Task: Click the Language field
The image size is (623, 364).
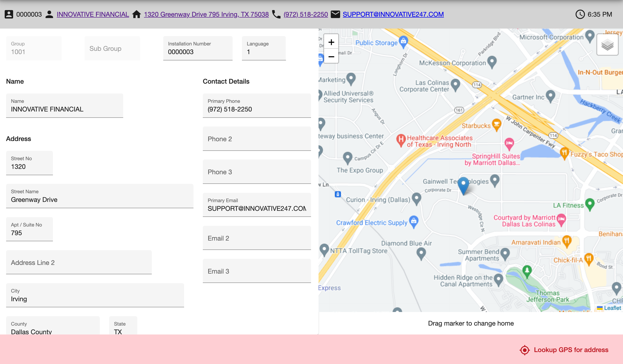Action: tap(264, 48)
